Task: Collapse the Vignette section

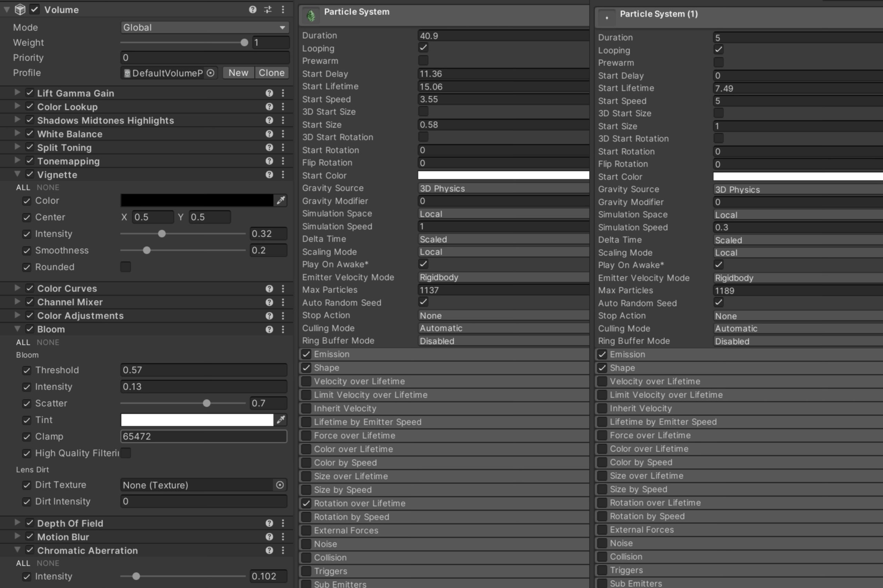Action: tap(17, 174)
